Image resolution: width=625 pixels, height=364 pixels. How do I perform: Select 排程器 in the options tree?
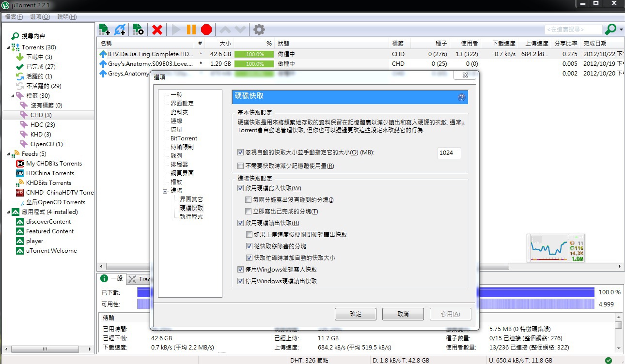[179, 165]
